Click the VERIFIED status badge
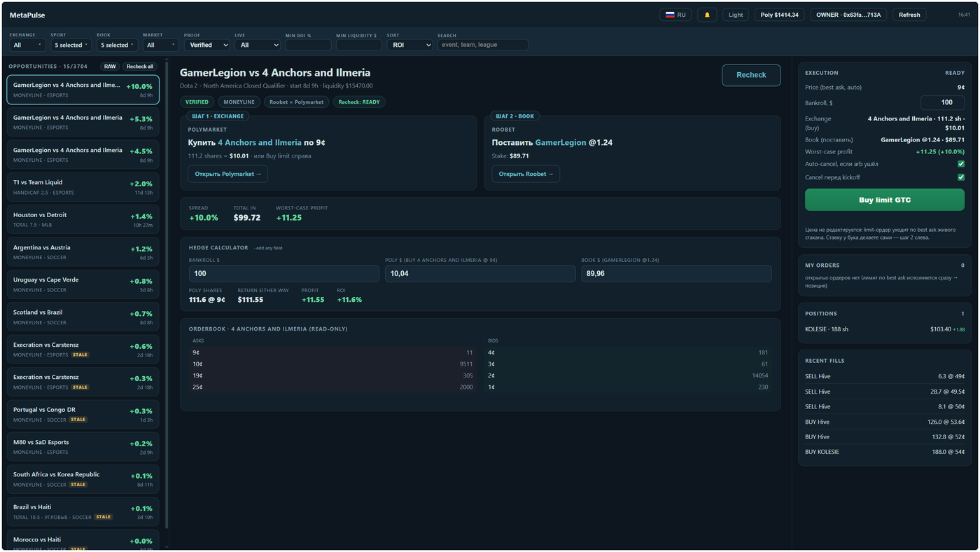980x552 pixels. click(197, 102)
